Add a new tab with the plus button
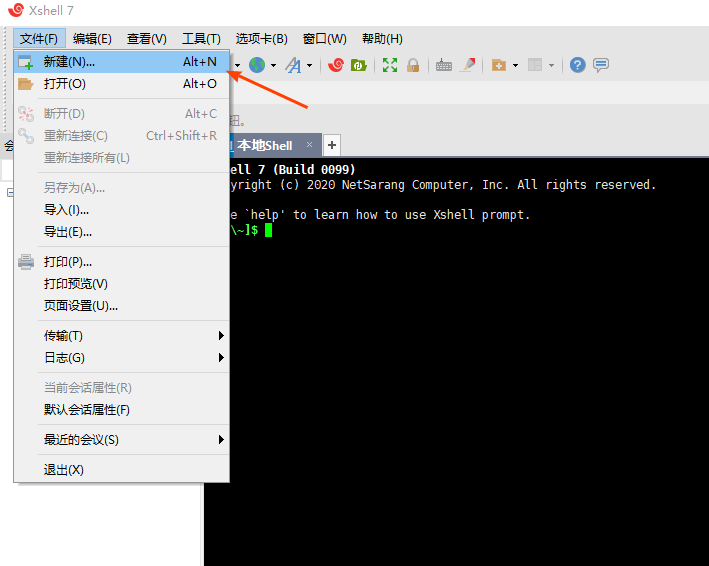The height and width of the screenshot is (566, 709). point(332,145)
